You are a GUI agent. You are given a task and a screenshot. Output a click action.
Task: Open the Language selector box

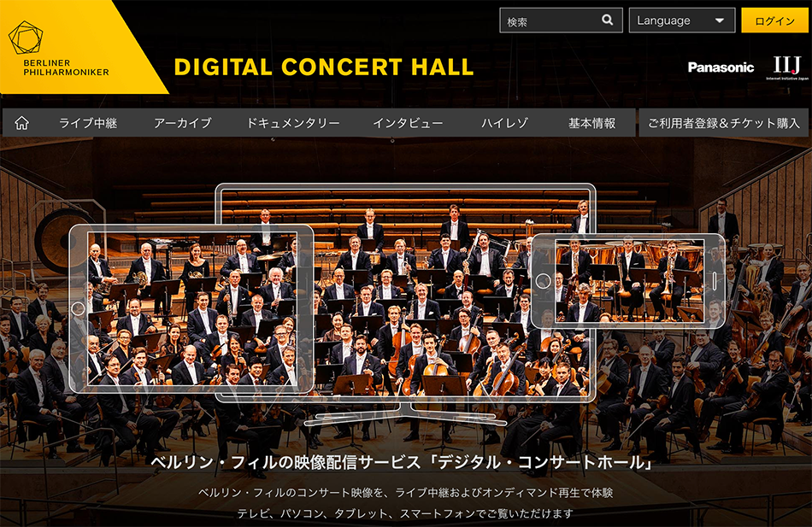point(682,20)
